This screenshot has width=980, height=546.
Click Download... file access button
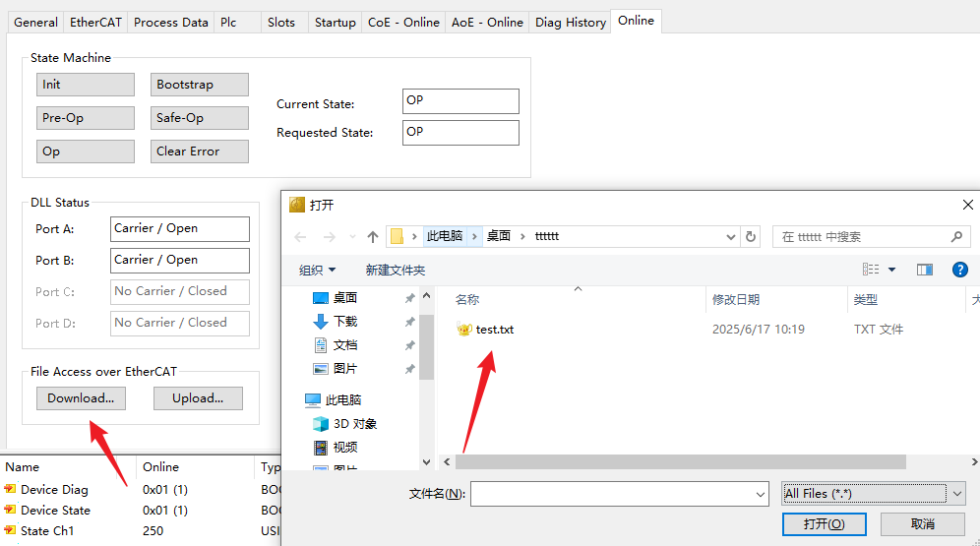click(x=82, y=398)
